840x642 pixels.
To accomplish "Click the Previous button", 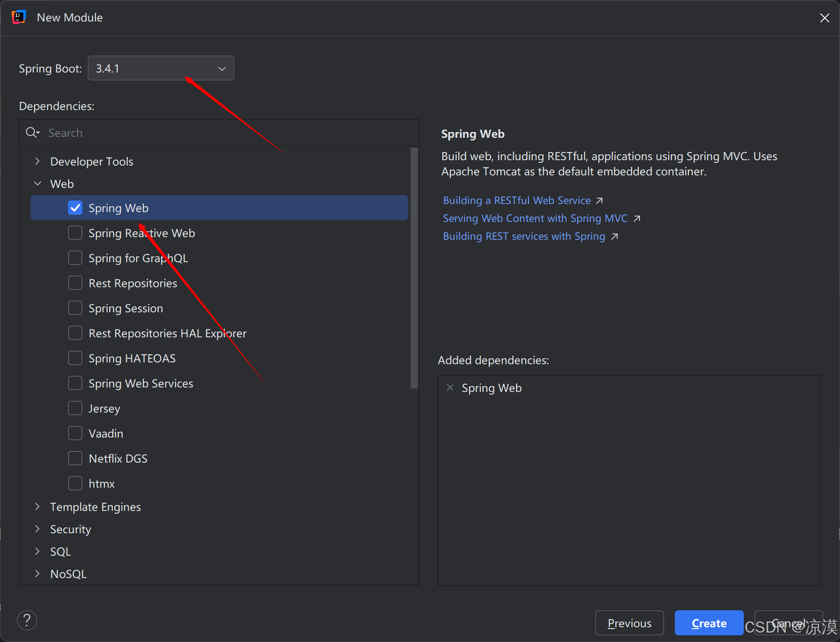I will click(x=629, y=623).
